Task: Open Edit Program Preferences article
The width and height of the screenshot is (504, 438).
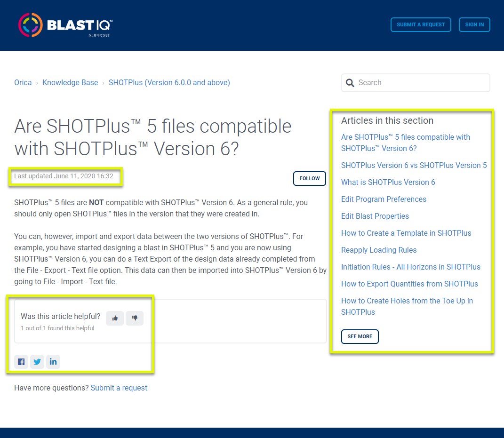Action: point(384,199)
